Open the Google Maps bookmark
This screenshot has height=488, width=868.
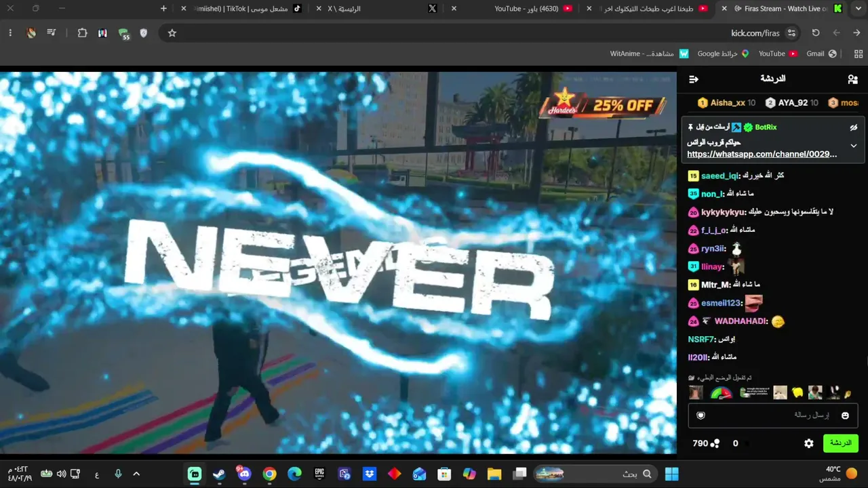[723, 54]
